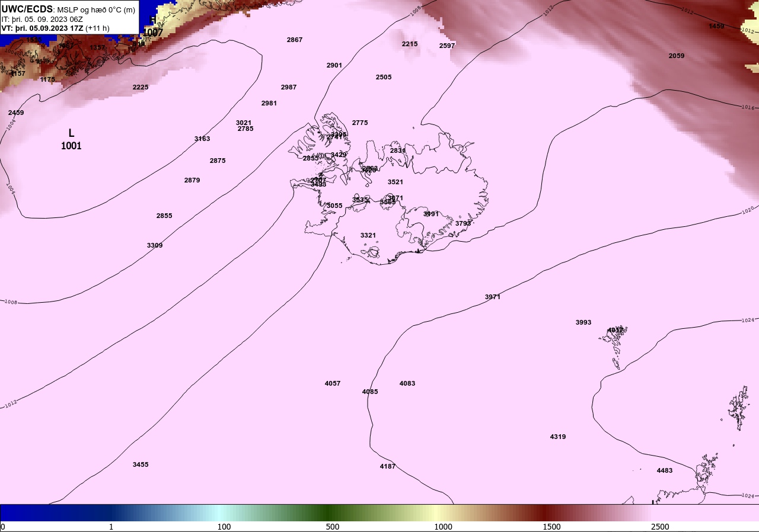Click the value 4083
759x532 pixels.
click(x=407, y=383)
